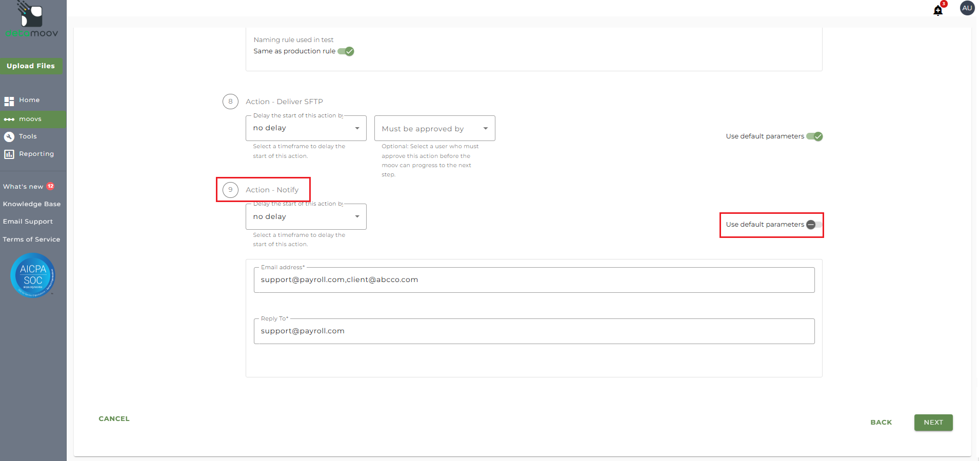Open the Notify action delay dropdown
The image size is (980, 461).
[x=306, y=217]
